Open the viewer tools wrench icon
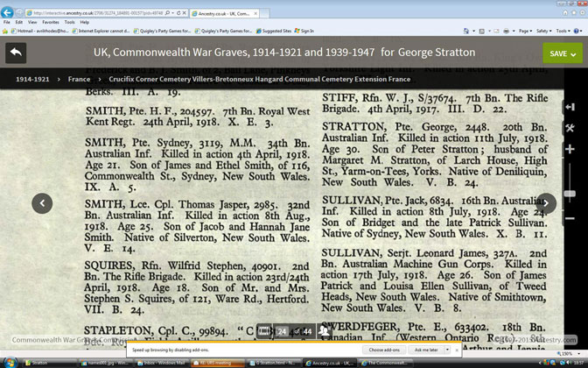Image resolution: width=588 pixels, height=368 pixels. [x=570, y=128]
